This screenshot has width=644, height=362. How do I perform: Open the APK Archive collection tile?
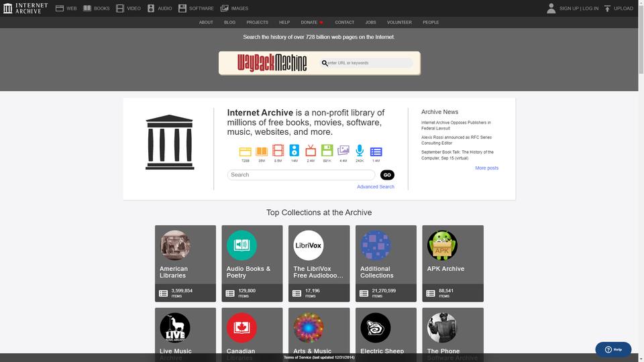coord(453,263)
